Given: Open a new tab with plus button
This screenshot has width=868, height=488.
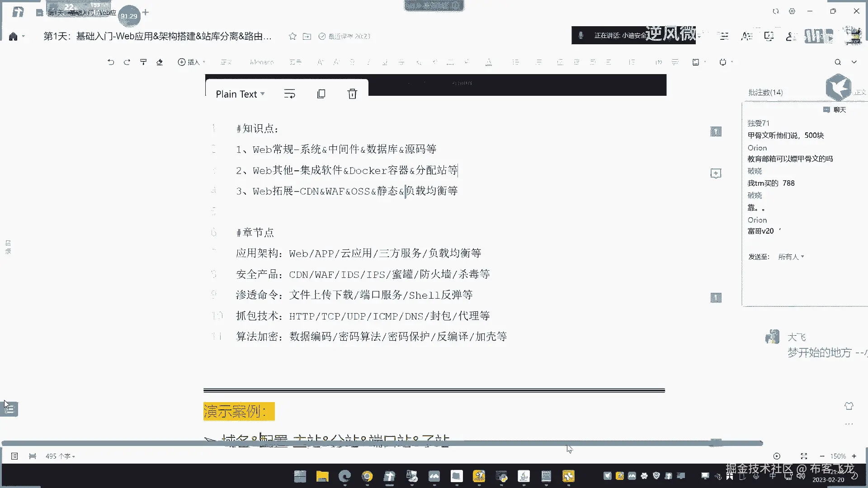Looking at the screenshot, I should coord(146,12).
